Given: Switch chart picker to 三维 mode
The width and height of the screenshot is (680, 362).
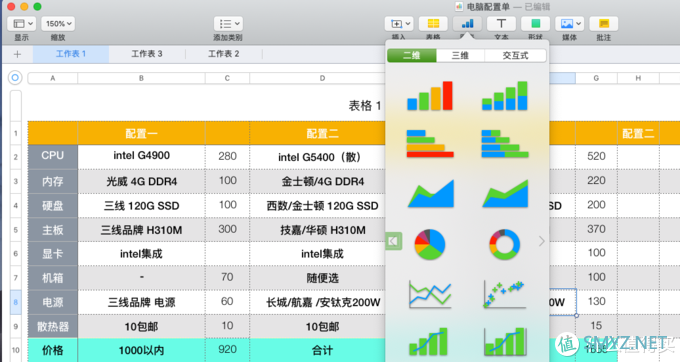Looking at the screenshot, I should (x=460, y=55).
